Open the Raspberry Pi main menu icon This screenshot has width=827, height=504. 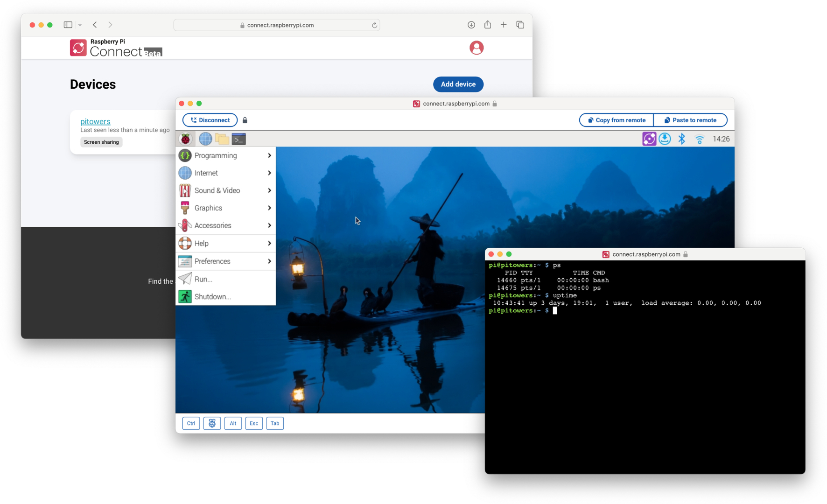pyautogui.click(x=185, y=139)
